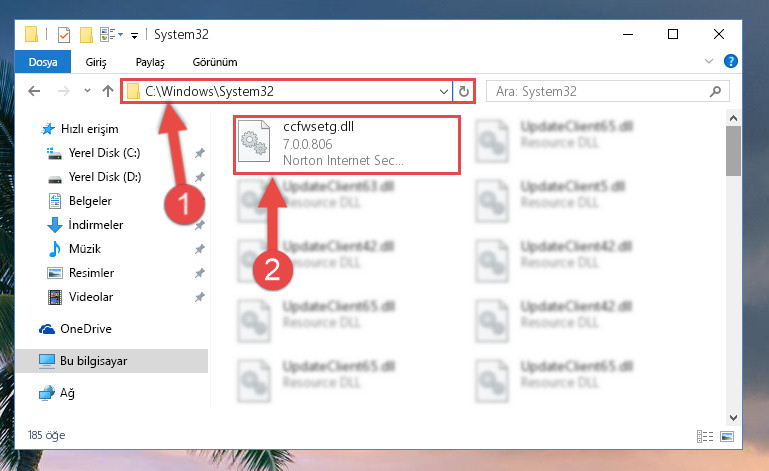Open OneDrive in the navigation pane
The height and width of the screenshot is (471, 769).
(86, 329)
